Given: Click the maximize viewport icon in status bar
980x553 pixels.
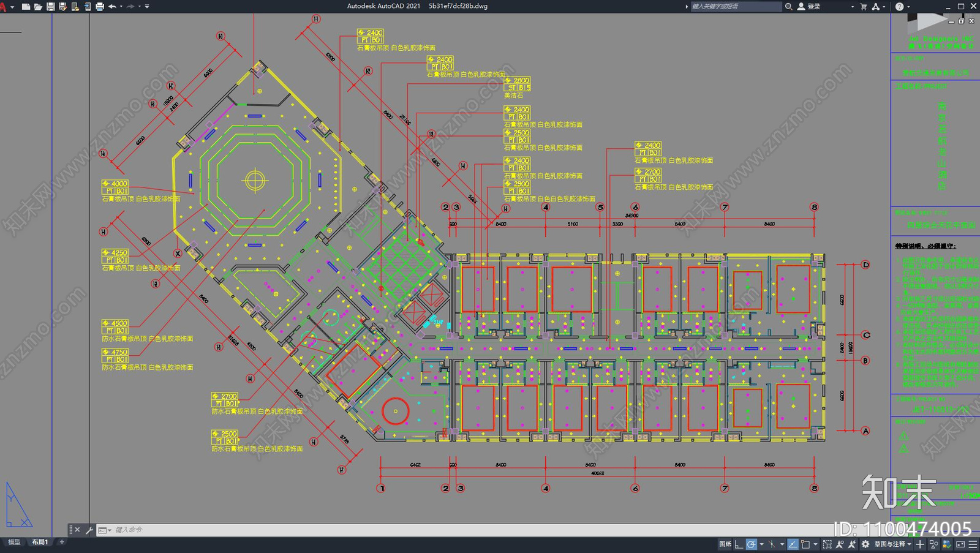Looking at the screenshot, I should click(827, 544).
